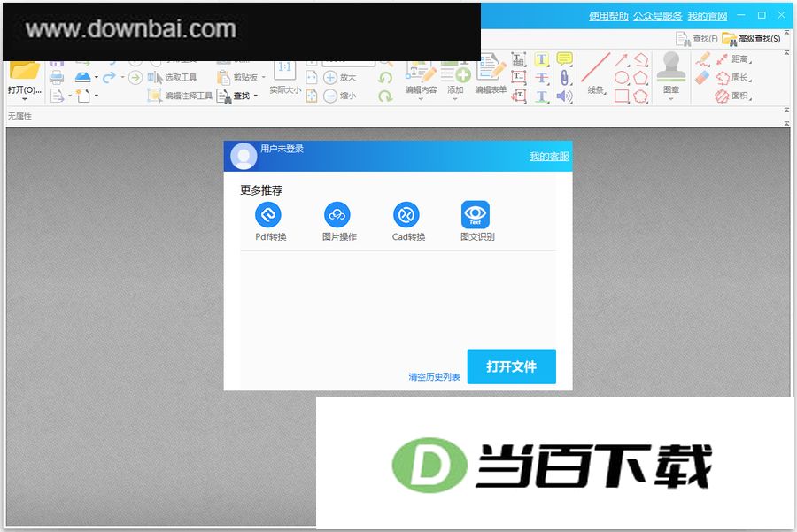Open the Redo arrow's dropdown
This screenshot has height=532, width=797.
click(x=122, y=77)
